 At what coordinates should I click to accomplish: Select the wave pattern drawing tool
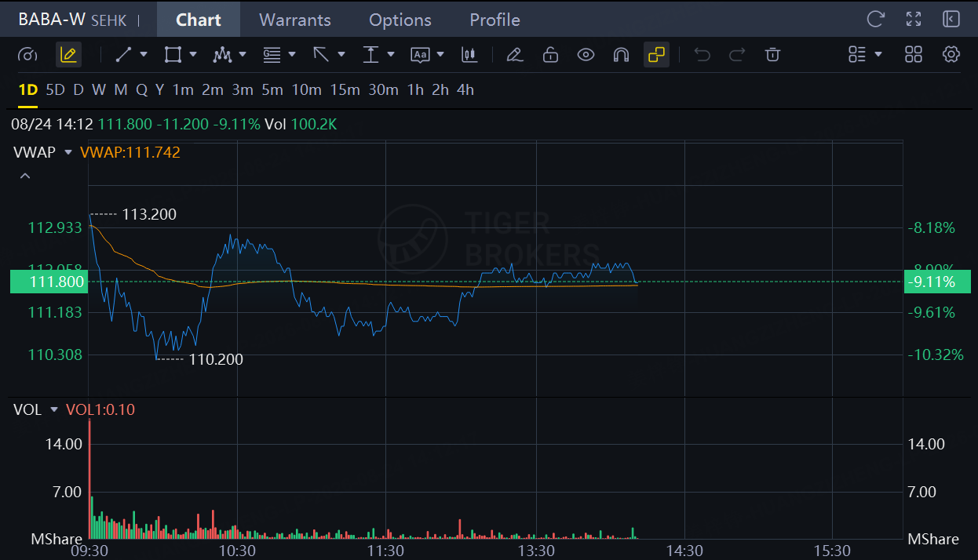[222, 55]
